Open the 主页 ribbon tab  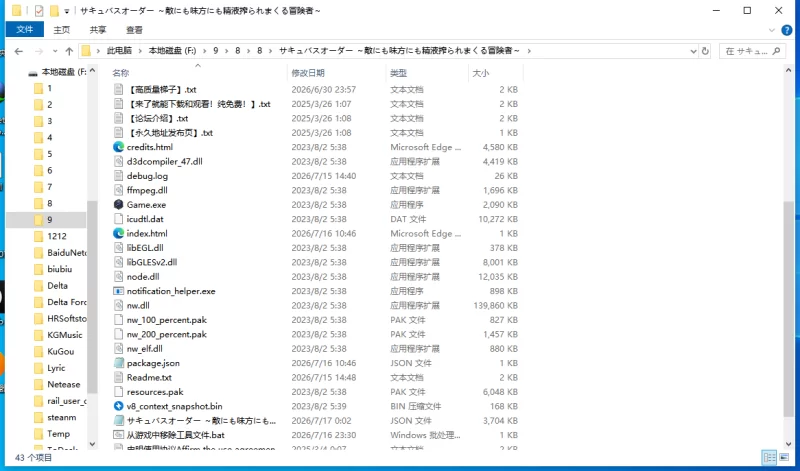(62, 30)
